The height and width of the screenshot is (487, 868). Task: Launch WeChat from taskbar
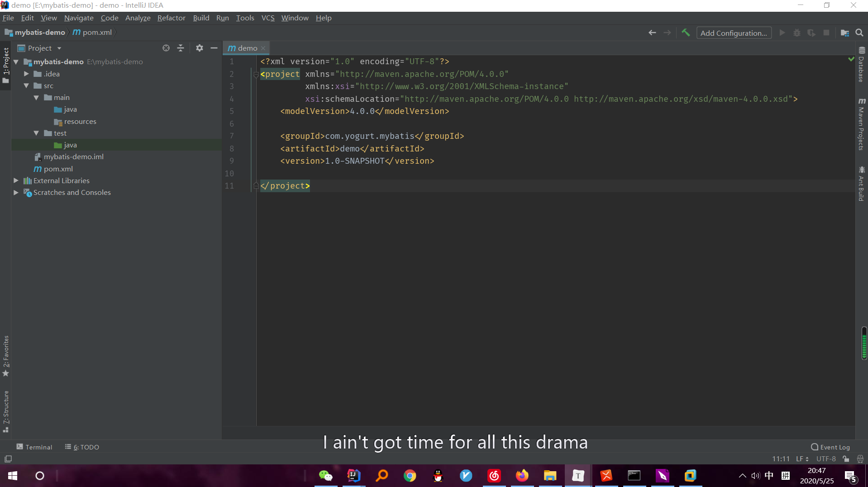(326, 476)
